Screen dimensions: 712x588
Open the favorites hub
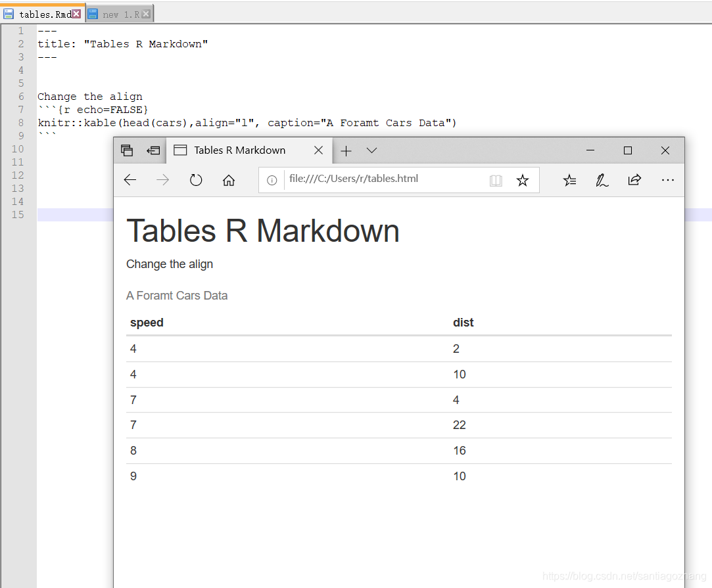[x=569, y=180]
